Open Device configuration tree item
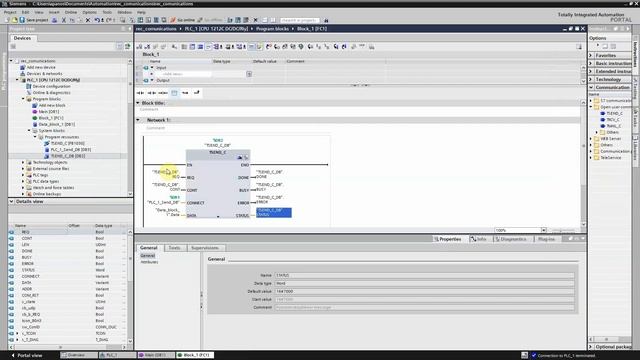The height and width of the screenshot is (360, 640). point(51,87)
